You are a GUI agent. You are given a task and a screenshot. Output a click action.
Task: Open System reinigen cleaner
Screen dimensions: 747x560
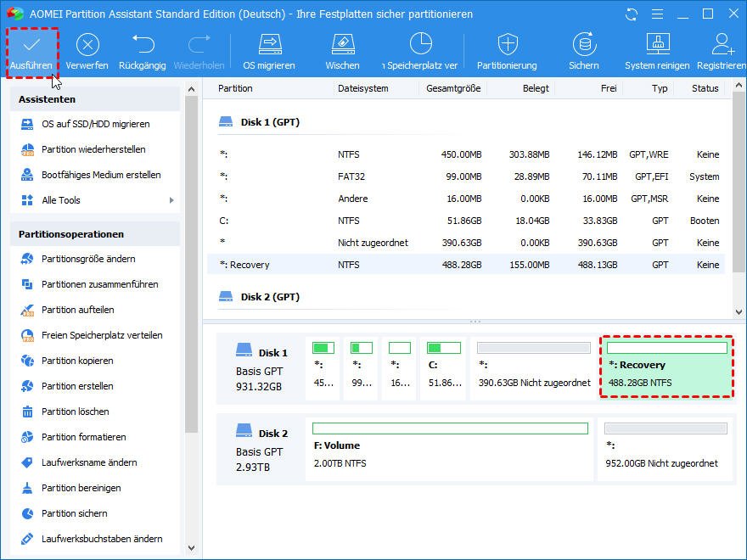[657, 46]
